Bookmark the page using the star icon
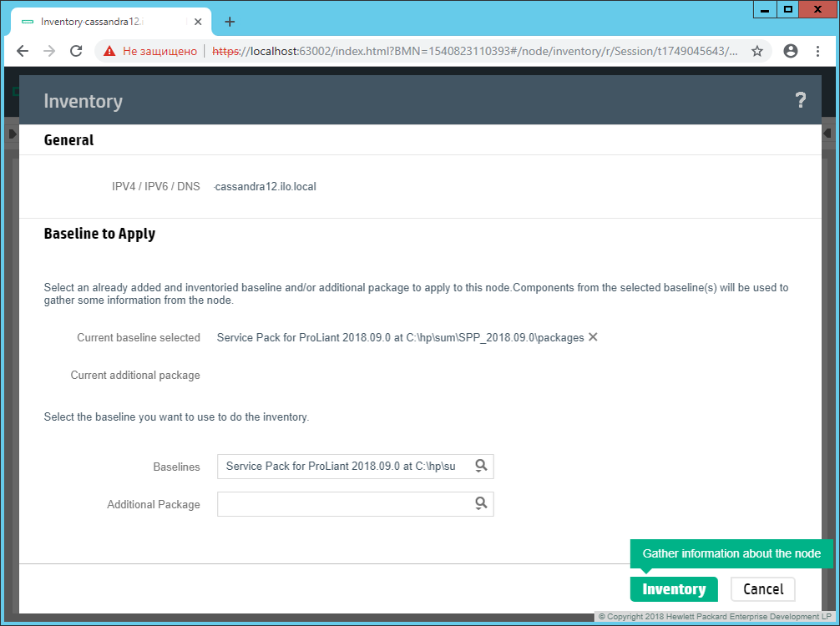The height and width of the screenshot is (626, 840). tap(757, 51)
